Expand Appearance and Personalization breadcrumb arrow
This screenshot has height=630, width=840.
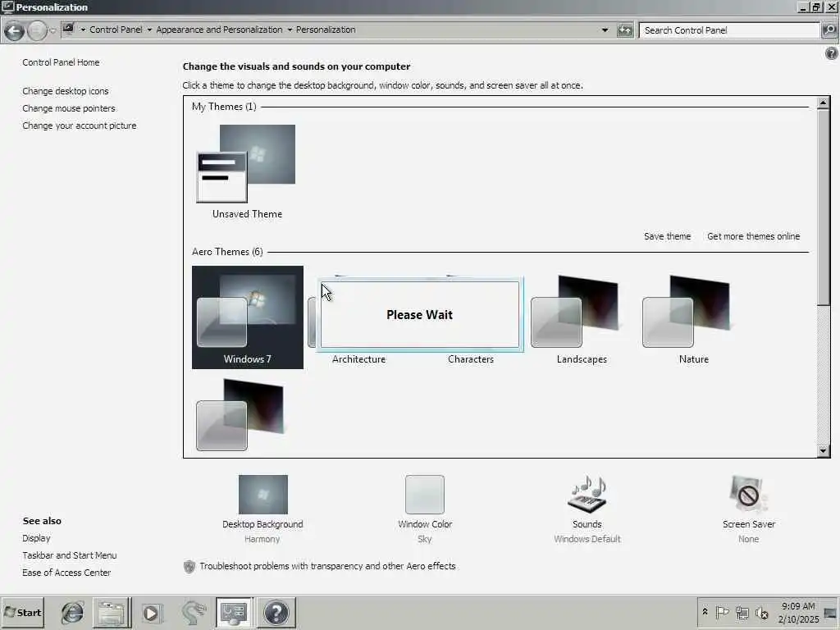click(290, 30)
